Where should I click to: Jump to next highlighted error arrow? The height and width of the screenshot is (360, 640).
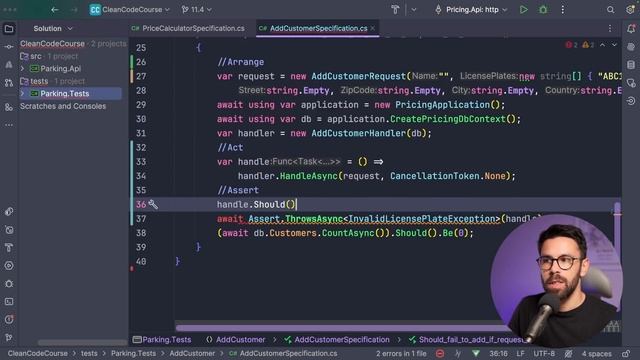614,45
